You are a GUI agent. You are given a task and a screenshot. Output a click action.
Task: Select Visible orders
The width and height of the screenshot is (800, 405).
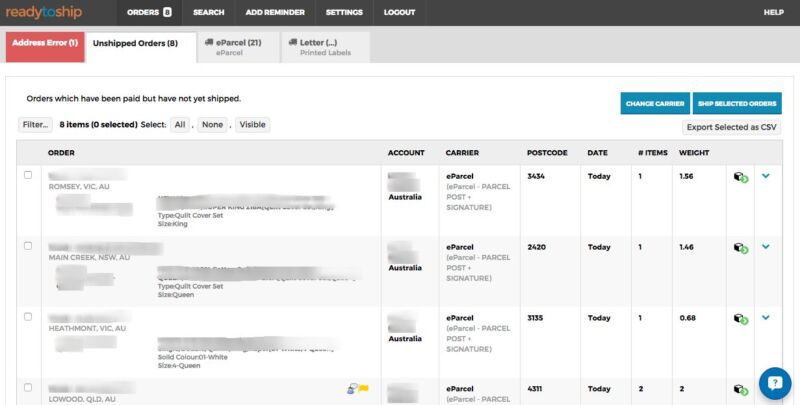click(x=253, y=124)
